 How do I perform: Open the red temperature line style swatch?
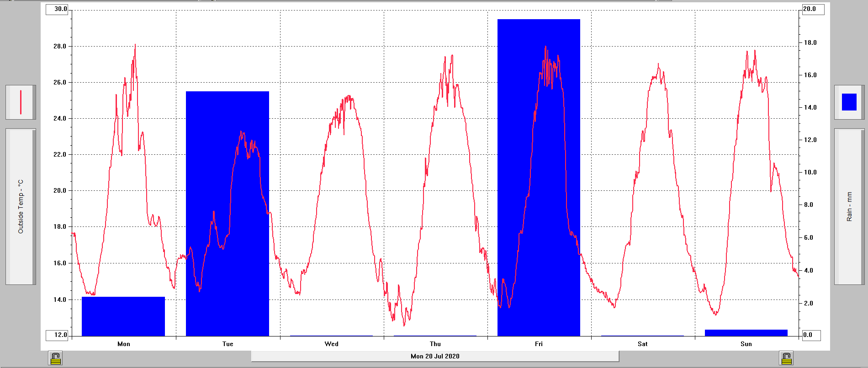21,102
